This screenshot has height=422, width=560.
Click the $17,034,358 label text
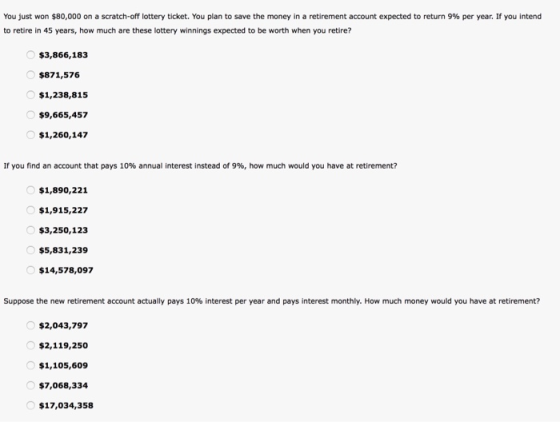click(66, 406)
